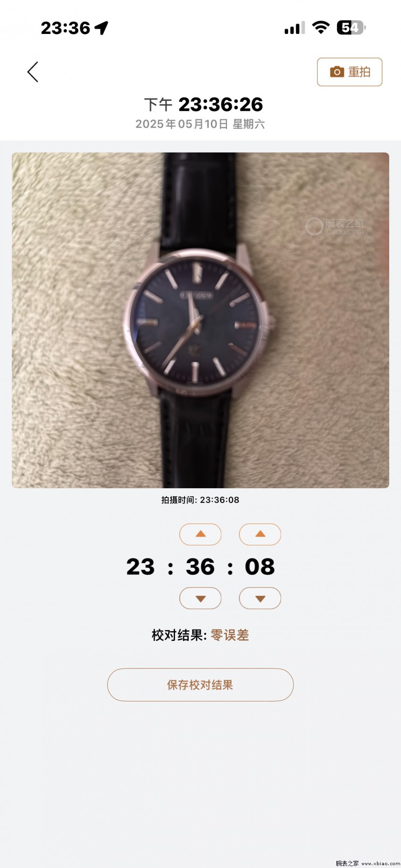Tap the hour value 23
Image resolution: width=401 pixels, height=868 pixels.
point(140,567)
